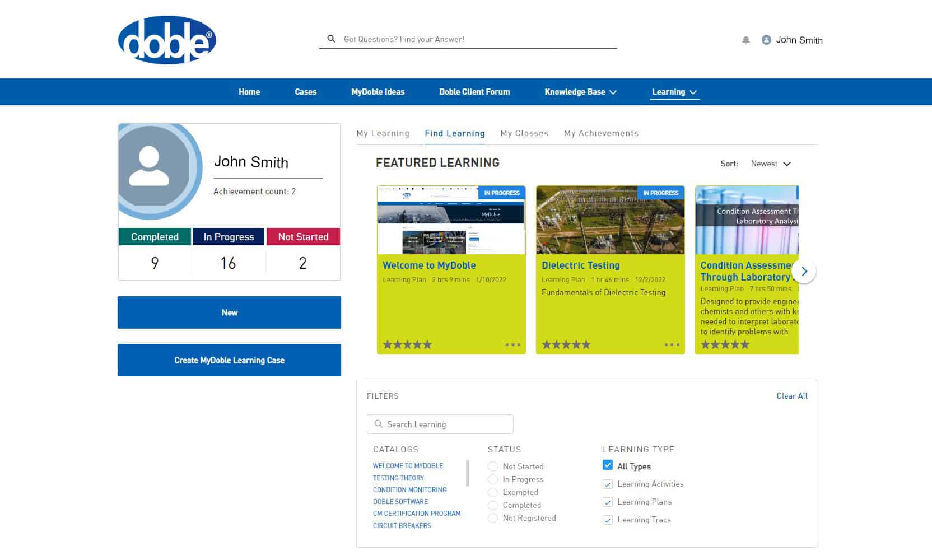The width and height of the screenshot is (932, 560).
Task: Click the Search Learning magnifier icon
Action: click(379, 424)
